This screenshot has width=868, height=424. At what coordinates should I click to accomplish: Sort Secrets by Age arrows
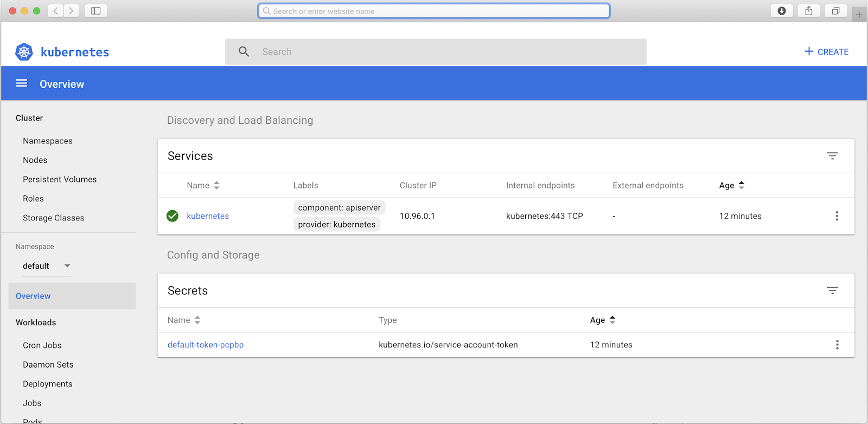click(612, 320)
